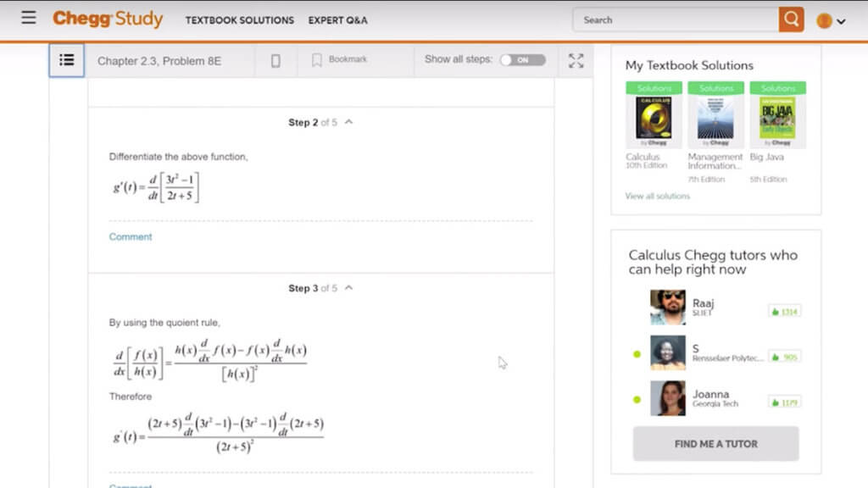This screenshot has height=488, width=868.
Task: Collapse Step 3 of 5
Action: [347, 288]
